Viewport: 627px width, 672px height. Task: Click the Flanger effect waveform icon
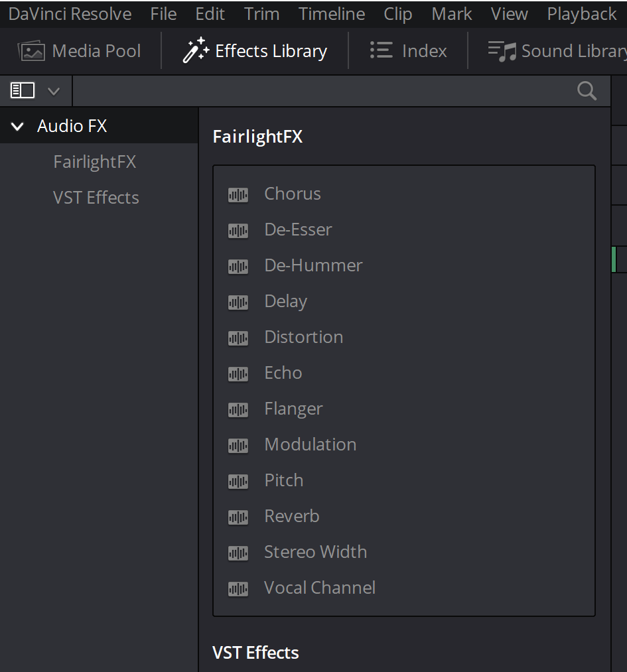point(238,410)
